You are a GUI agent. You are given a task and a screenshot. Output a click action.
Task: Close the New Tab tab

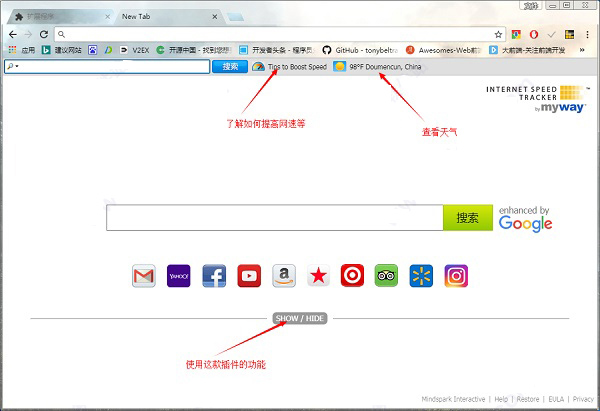pyautogui.click(x=215, y=17)
